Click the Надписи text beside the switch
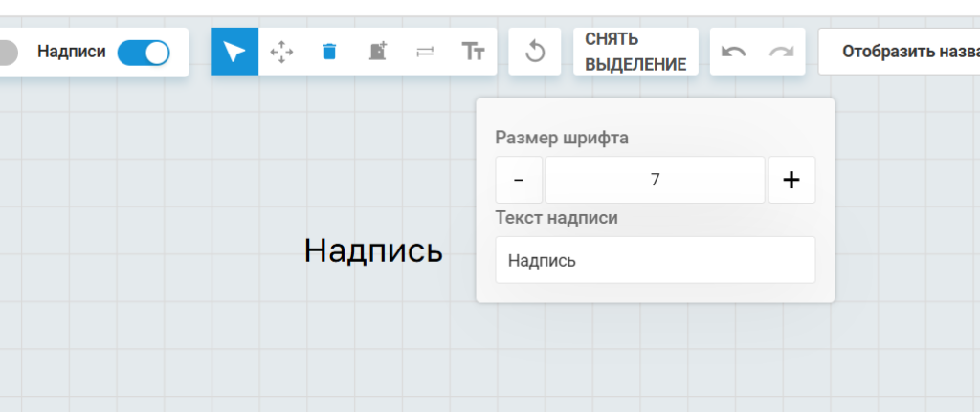This screenshot has width=980, height=412. pyautogui.click(x=71, y=52)
